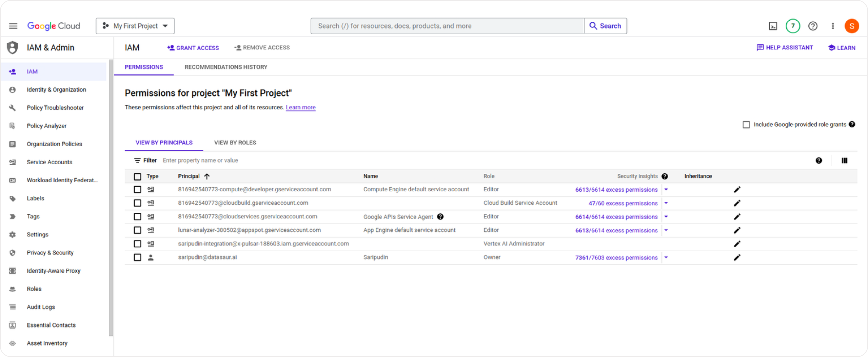Check the select-all principals checkbox
Screen dimensions: 868x357
137,176
